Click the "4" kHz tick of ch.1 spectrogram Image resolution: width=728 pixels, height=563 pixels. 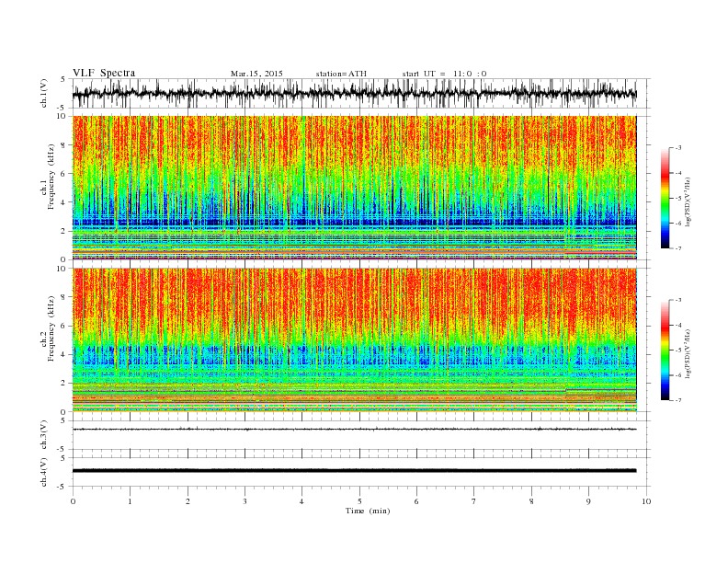pos(63,202)
